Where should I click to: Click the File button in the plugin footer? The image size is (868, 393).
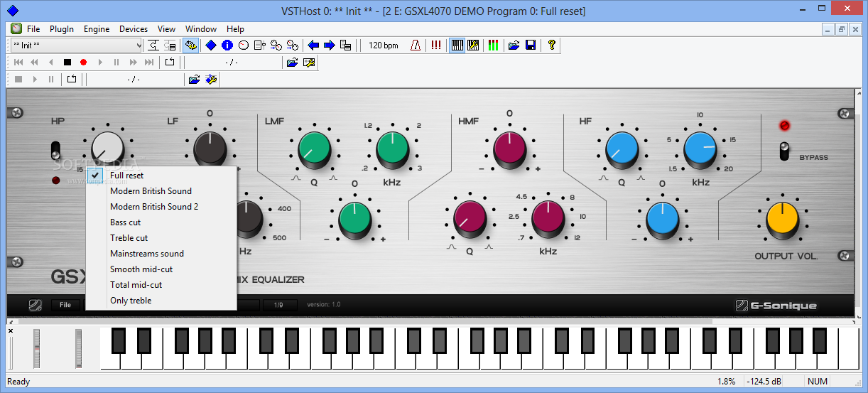click(x=65, y=305)
